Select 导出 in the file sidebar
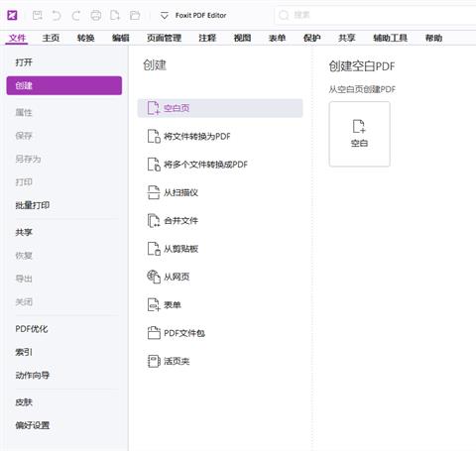The width and height of the screenshot is (476, 451). point(24,279)
